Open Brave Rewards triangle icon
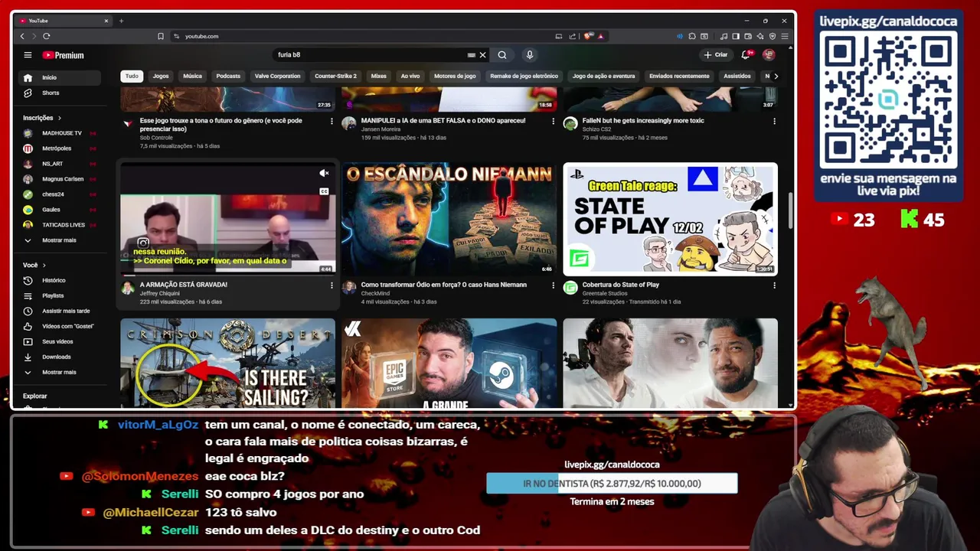 coord(600,36)
